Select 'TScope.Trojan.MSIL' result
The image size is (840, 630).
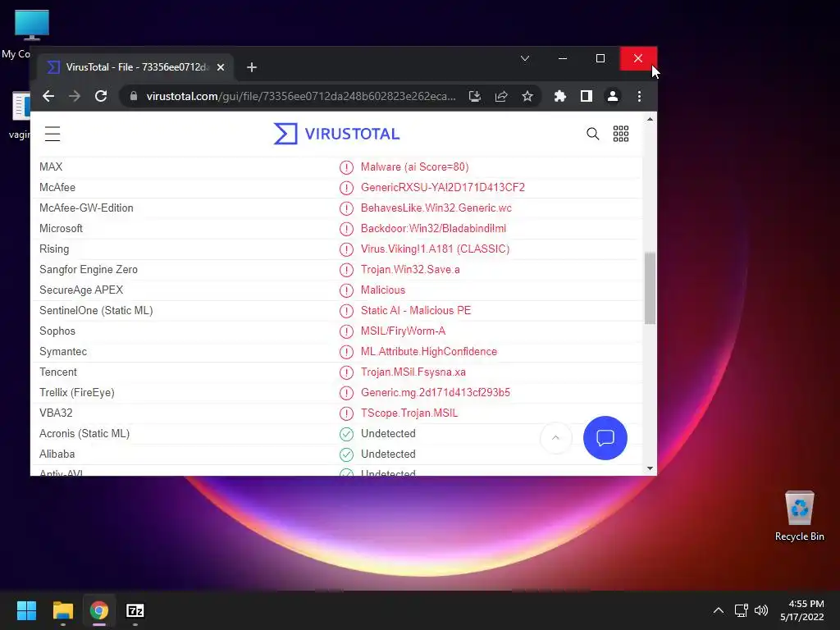(409, 413)
